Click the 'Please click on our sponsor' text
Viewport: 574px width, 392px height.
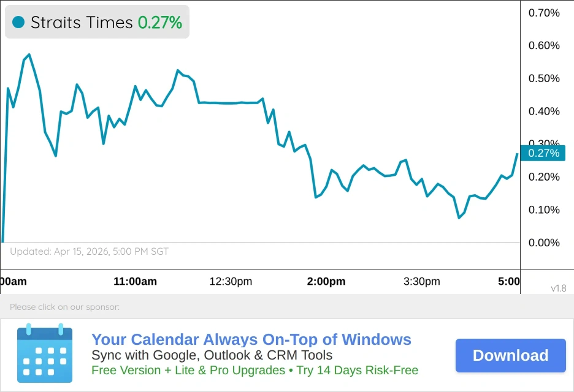coord(64,307)
